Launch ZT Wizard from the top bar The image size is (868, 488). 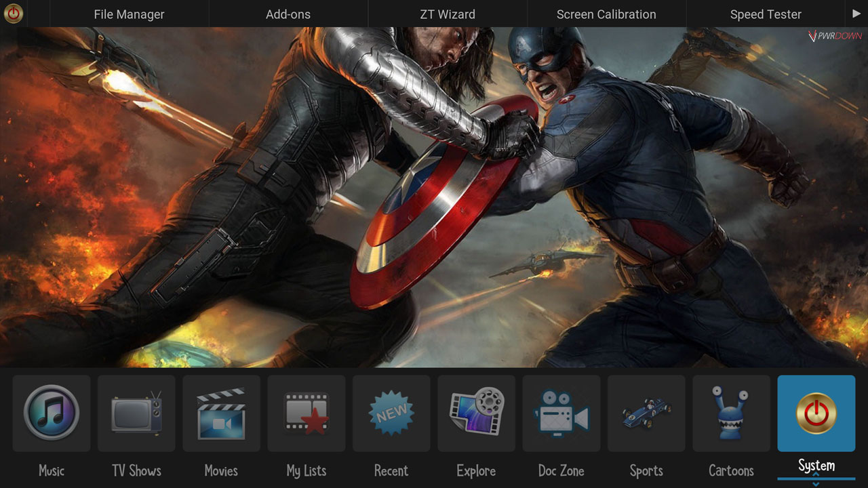pyautogui.click(x=448, y=14)
